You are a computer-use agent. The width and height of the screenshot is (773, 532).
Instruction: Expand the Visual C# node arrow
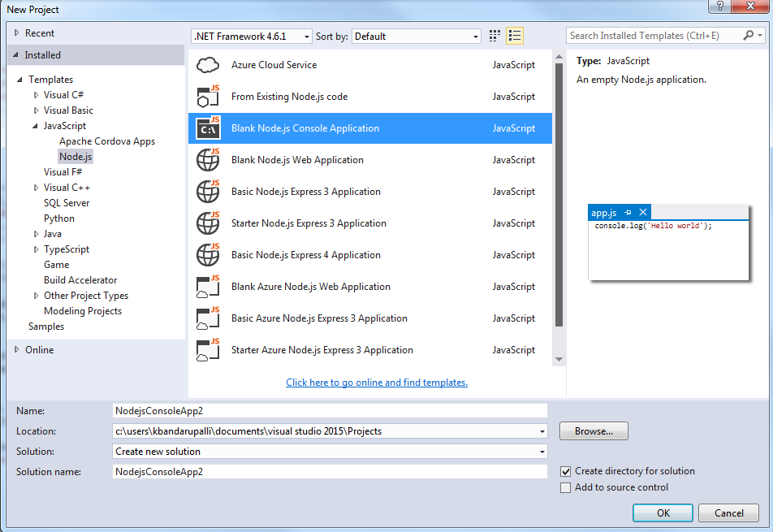(x=36, y=95)
